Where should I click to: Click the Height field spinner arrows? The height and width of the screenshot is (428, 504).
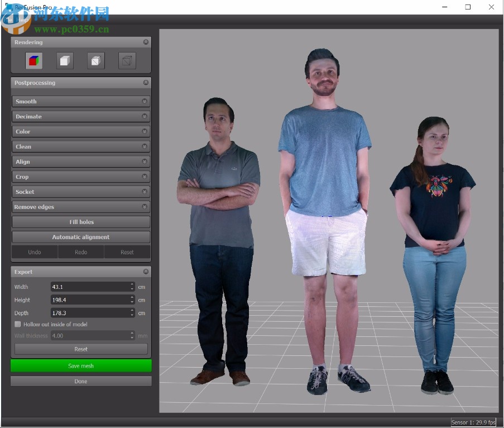tap(132, 300)
